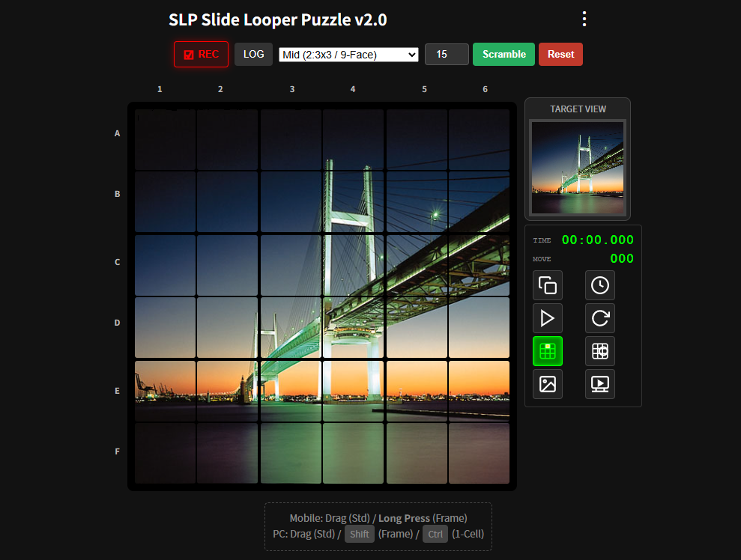Click the copy (overlapping squares) icon

548,285
